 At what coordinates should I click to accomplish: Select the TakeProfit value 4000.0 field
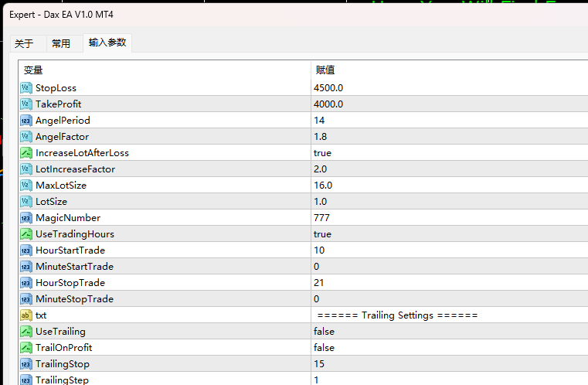point(450,104)
